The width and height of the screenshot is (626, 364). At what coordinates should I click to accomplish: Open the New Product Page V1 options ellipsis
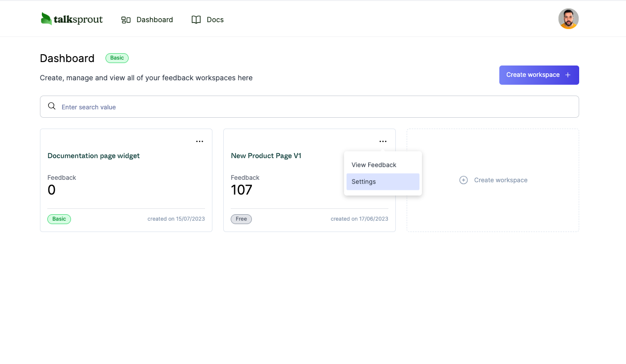383,141
